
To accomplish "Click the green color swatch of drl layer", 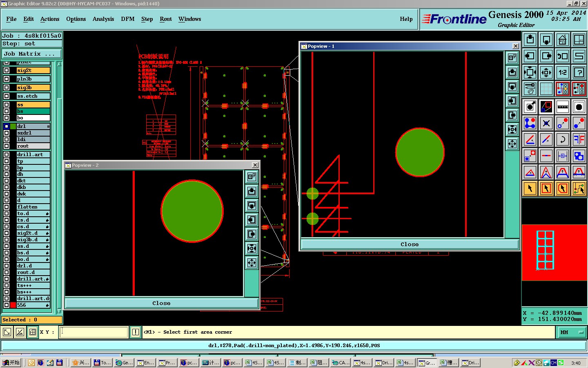I will coord(13,126).
